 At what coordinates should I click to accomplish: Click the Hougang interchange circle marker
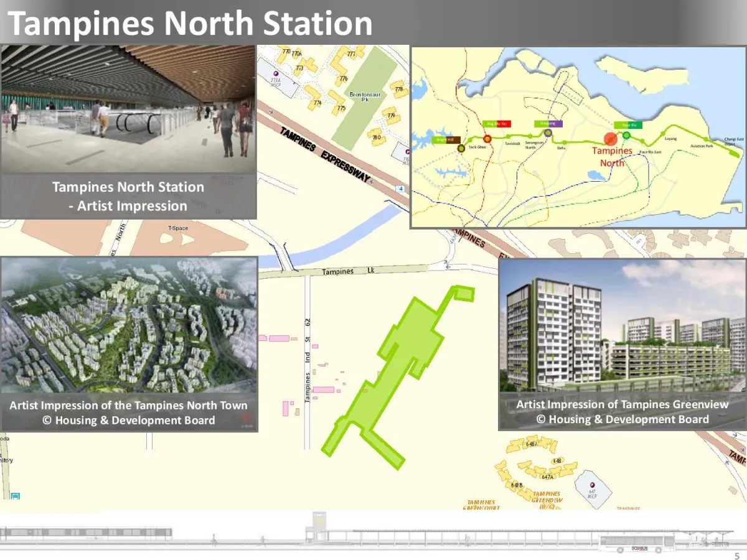point(548,133)
